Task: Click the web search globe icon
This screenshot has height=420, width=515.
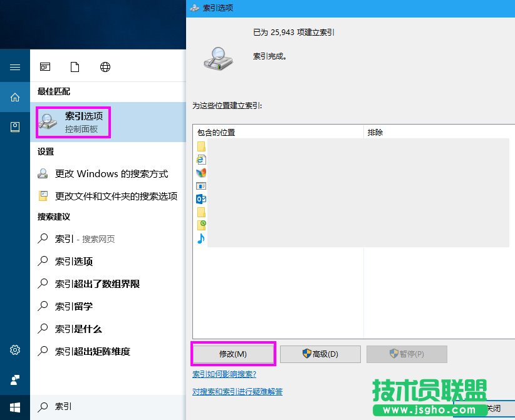Action: pos(105,66)
